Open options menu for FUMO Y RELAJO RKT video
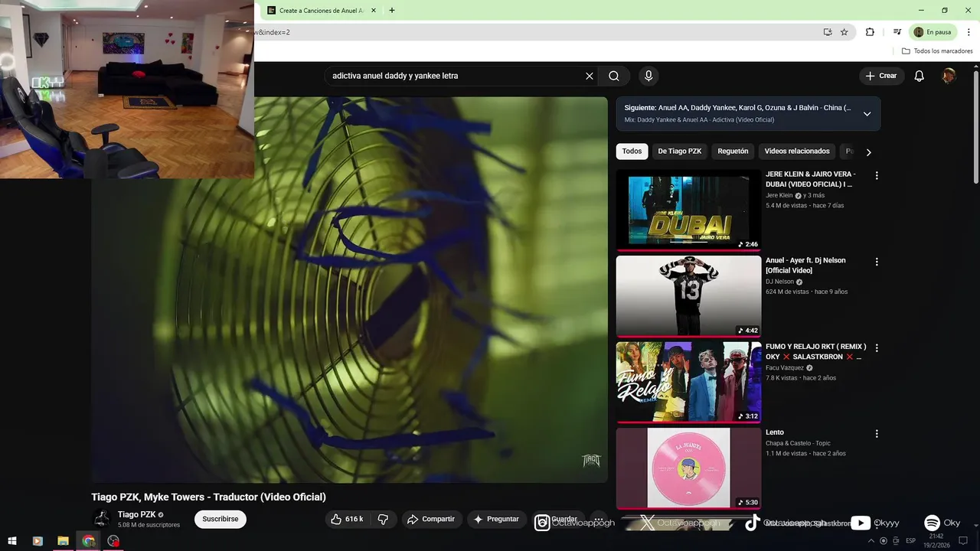Viewport: 980px width, 551px height. click(877, 348)
